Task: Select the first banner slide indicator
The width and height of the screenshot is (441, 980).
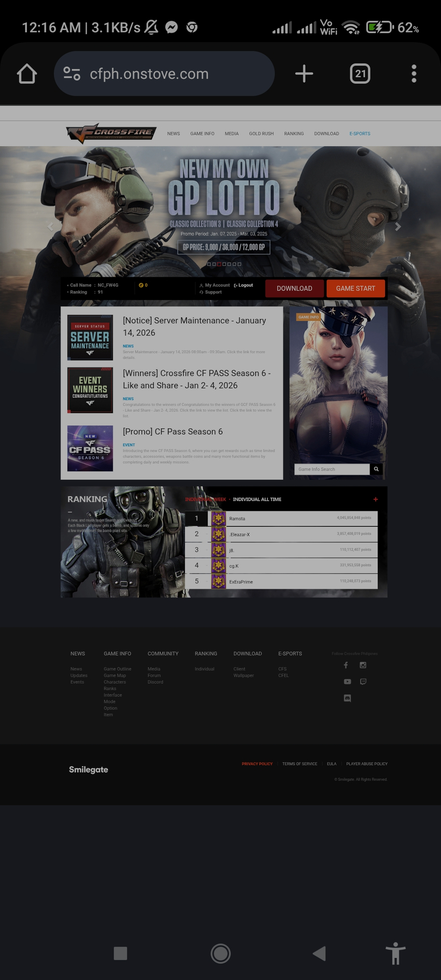Action: [x=209, y=264]
